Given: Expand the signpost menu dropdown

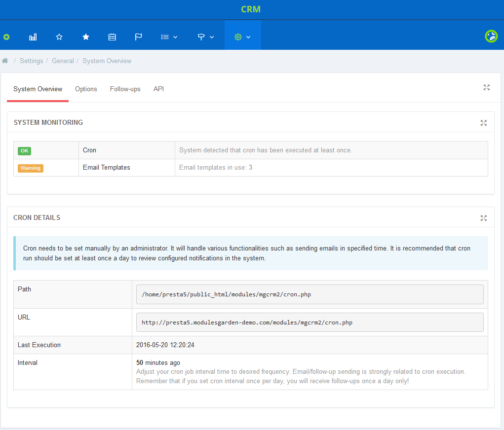Looking at the screenshot, I should point(206,37).
